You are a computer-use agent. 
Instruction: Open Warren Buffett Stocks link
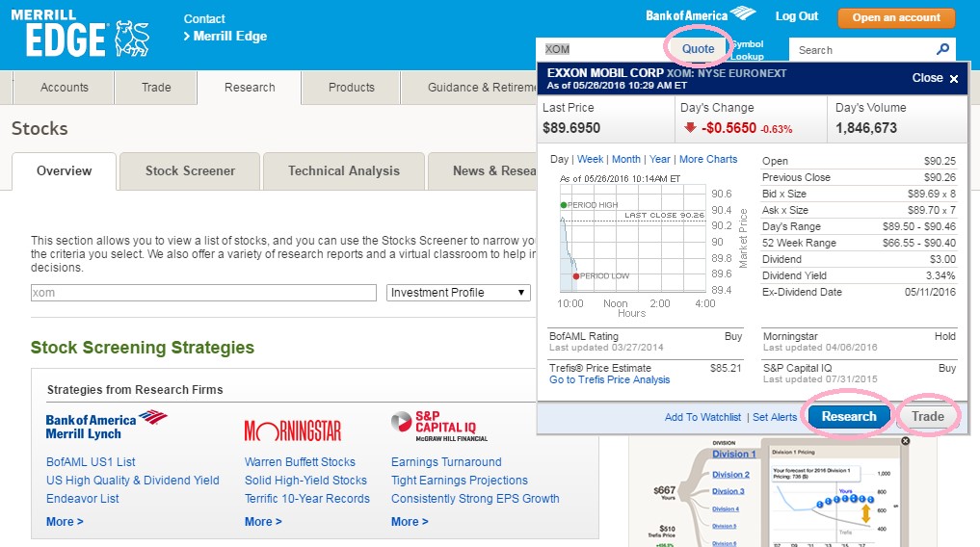coord(300,462)
